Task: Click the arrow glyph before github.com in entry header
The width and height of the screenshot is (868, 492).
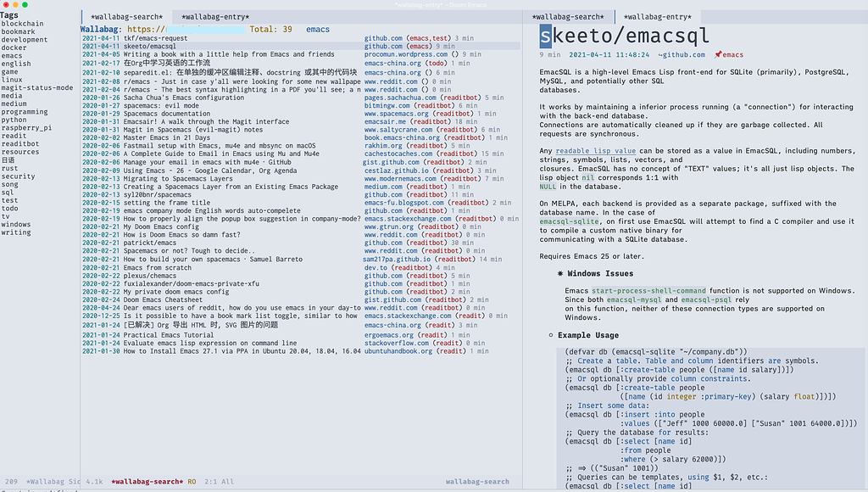Action: (x=659, y=54)
